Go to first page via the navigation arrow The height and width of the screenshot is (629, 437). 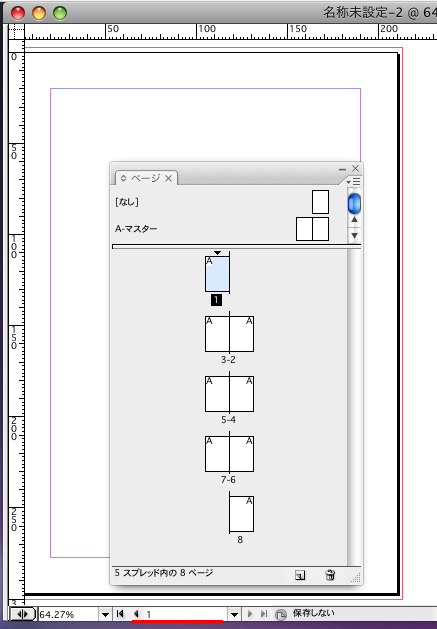point(120,614)
